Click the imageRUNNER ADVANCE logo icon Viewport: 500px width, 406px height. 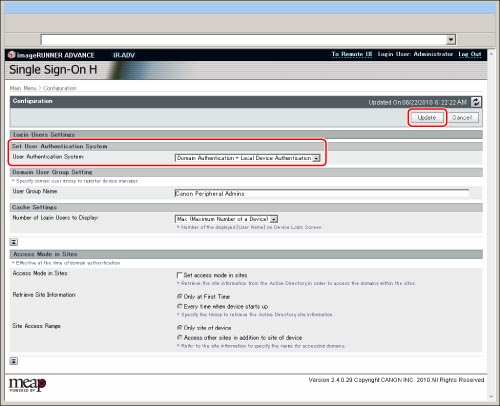(x=12, y=54)
